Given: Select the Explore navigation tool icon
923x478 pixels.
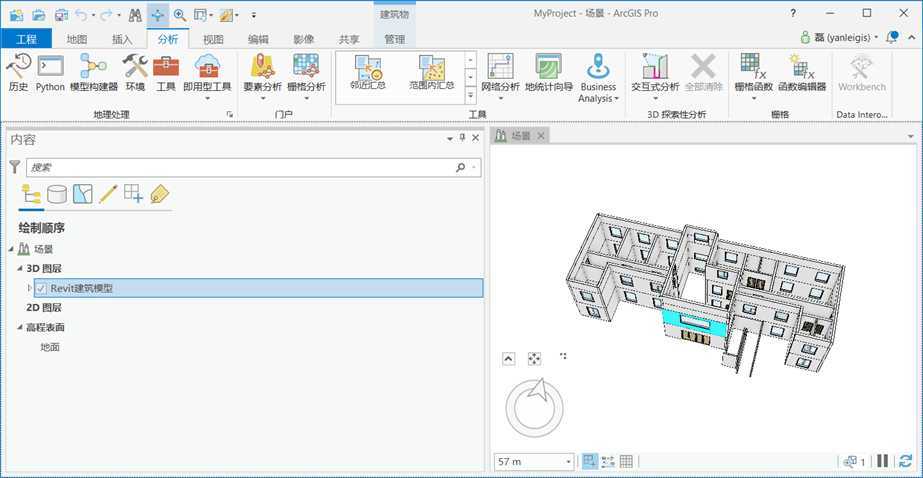Looking at the screenshot, I should [158, 15].
